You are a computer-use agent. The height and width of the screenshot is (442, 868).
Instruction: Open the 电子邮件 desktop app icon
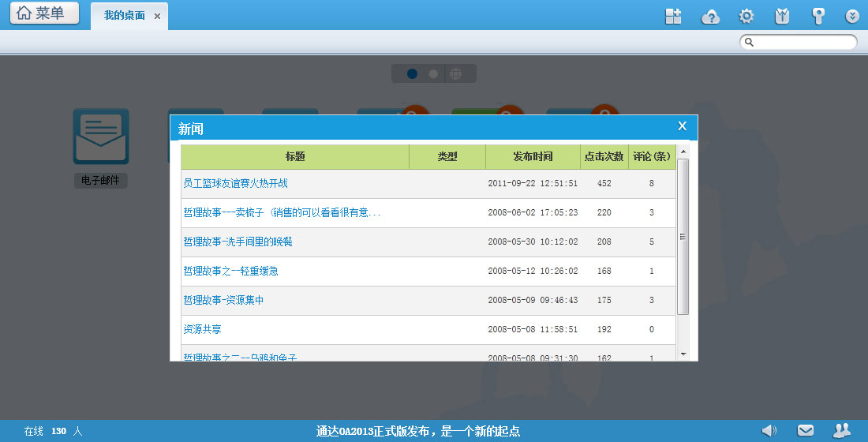point(101,137)
